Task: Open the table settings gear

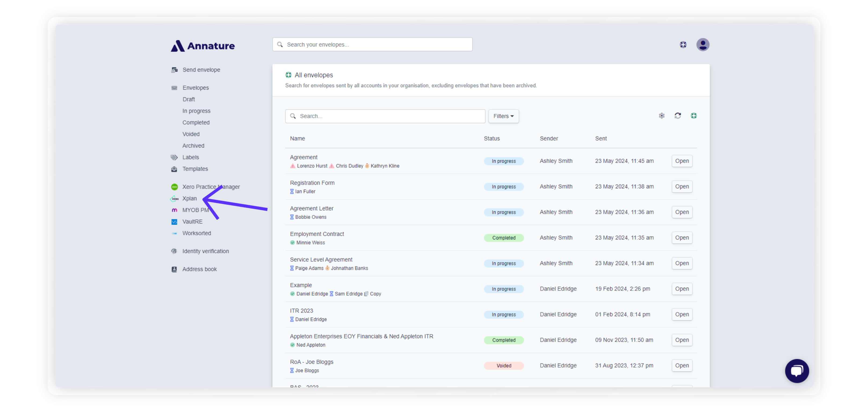Action: coord(661,116)
